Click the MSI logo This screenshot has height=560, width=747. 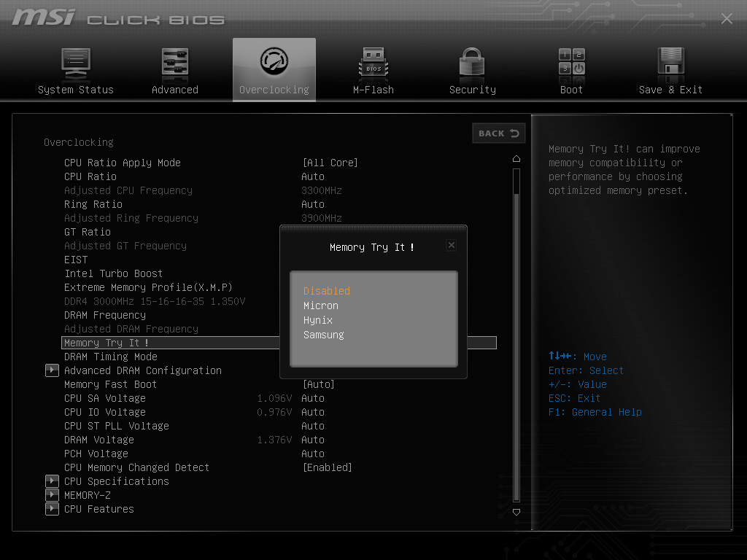click(x=43, y=17)
